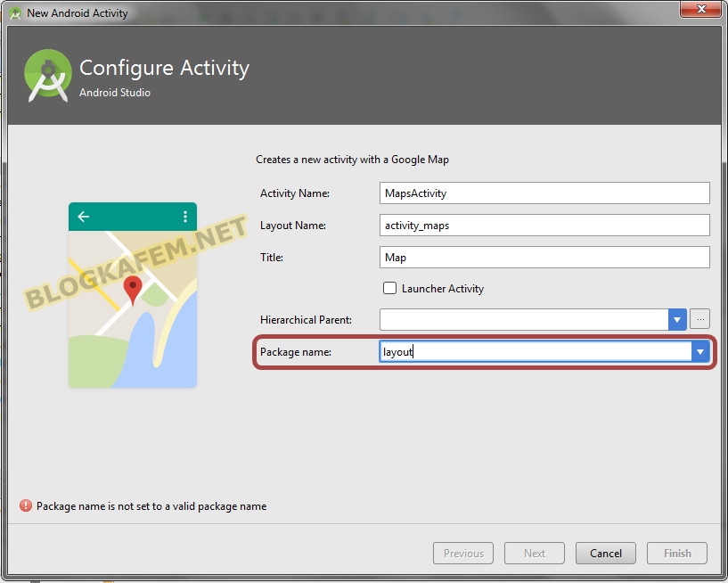Click the 'Hierarchical Parent:' label
728x583 pixels.
point(306,320)
